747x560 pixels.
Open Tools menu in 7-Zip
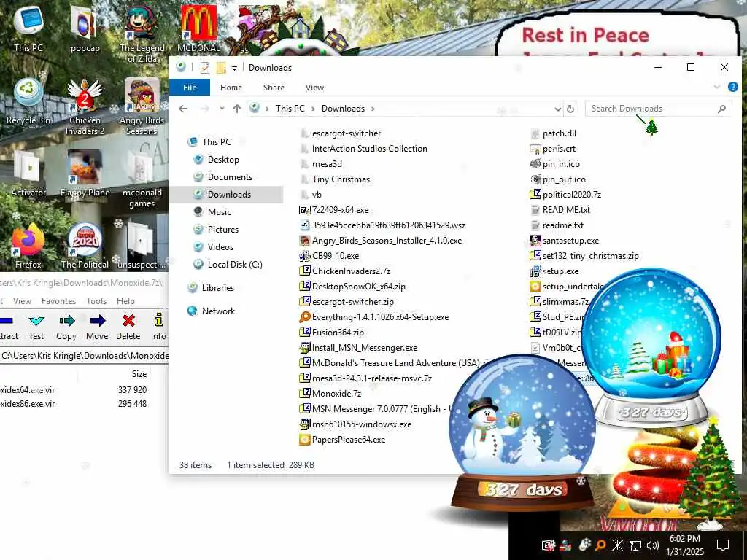click(96, 301)
